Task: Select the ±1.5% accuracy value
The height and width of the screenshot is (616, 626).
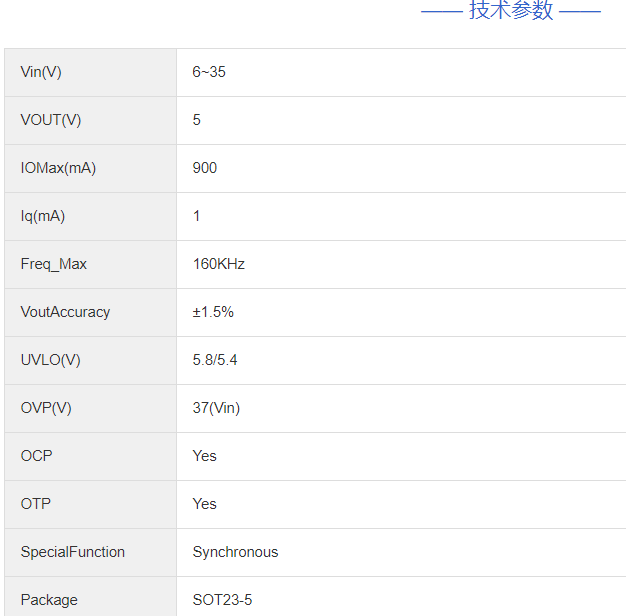Action: pos(213,312)
